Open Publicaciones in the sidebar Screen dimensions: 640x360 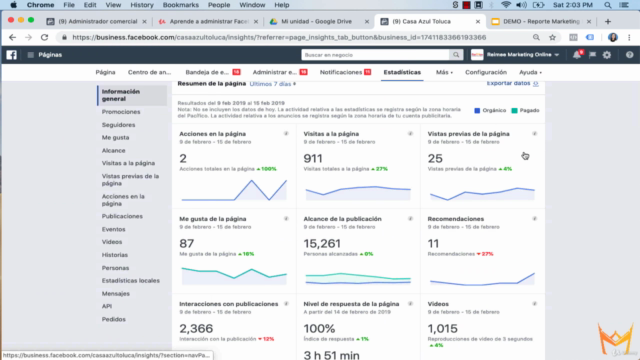click(x=122, y=216)
